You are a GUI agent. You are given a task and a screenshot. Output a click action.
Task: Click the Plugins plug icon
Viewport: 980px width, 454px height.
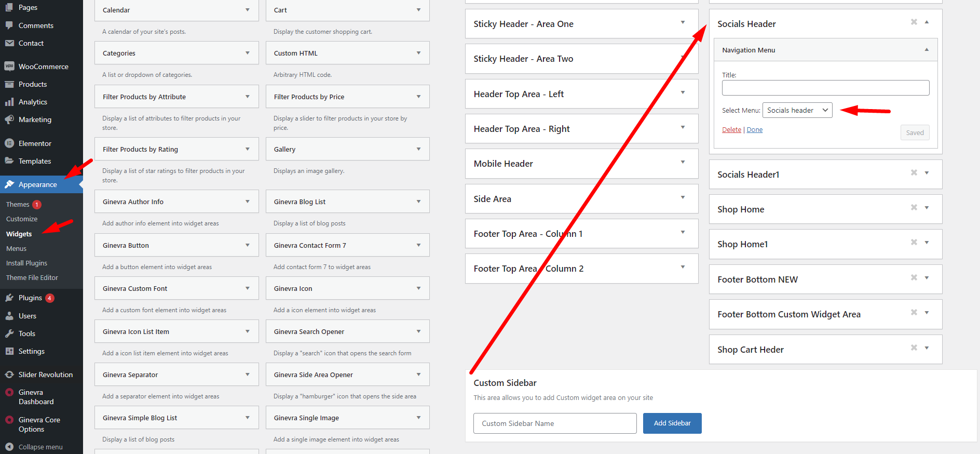tap(9, 298)
